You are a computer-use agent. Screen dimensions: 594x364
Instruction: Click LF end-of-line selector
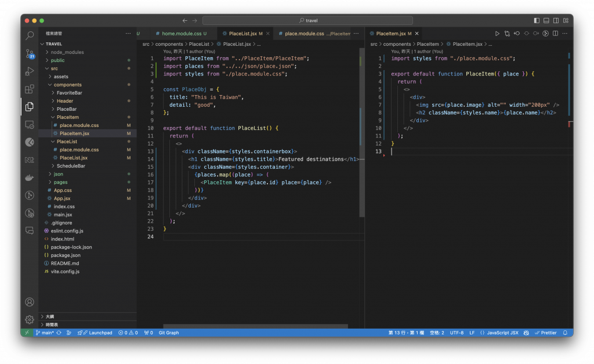coord(472,333)
